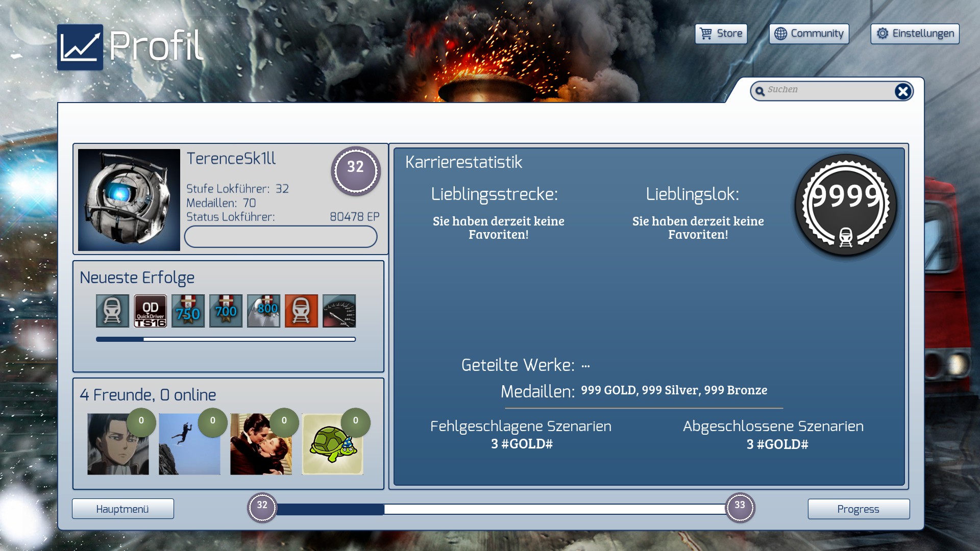Open the turtle avatar friend profile
980x551 pixels.
coord(332,444)
